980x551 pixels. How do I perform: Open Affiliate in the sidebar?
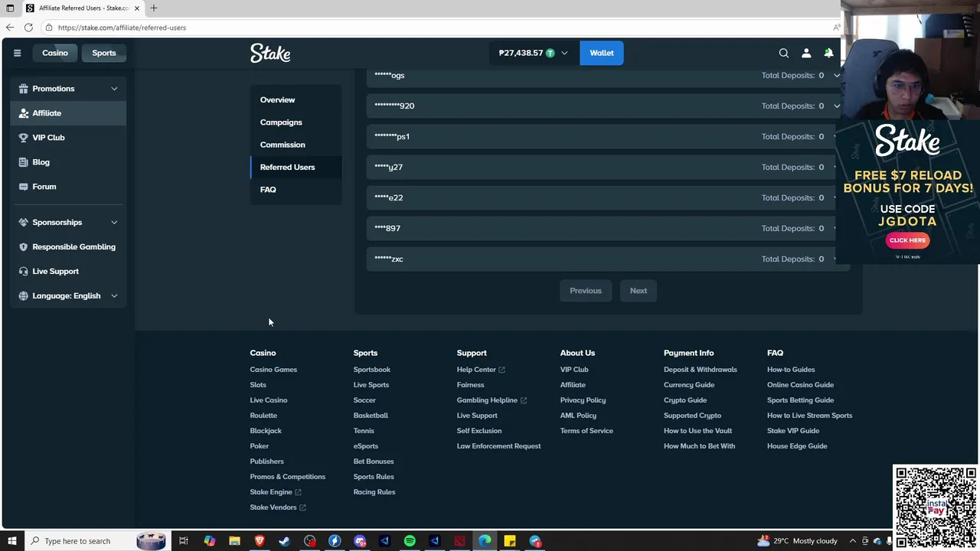68,113
